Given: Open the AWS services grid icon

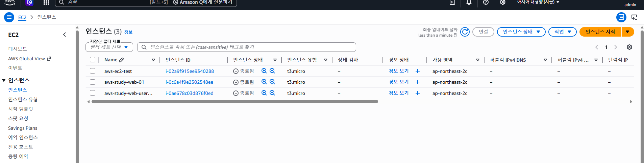Looking at the screenshot, I should 46,2.
